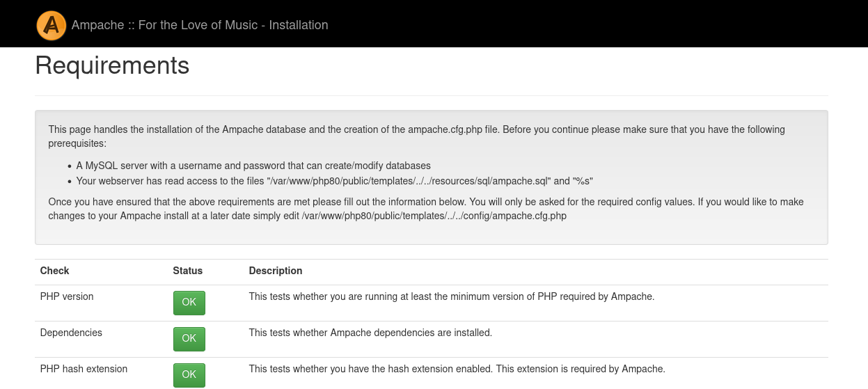Click the hash extension description text
Viewport: 868px width, 389px height.
click(x=457, y=369)
